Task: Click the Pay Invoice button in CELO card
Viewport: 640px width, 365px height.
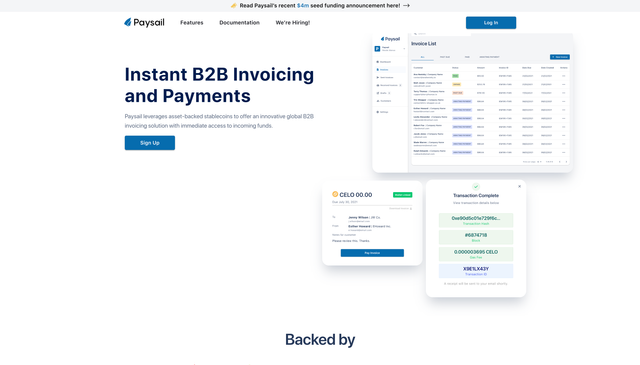Action: tap(372, 253)
